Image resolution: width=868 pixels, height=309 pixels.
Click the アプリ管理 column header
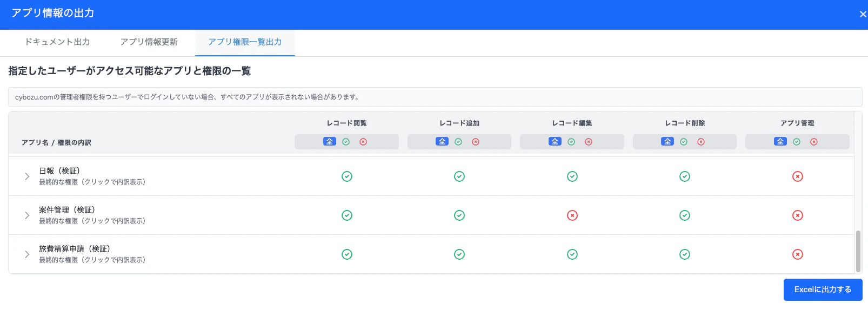pyautogui.click(x=797, y=123)
